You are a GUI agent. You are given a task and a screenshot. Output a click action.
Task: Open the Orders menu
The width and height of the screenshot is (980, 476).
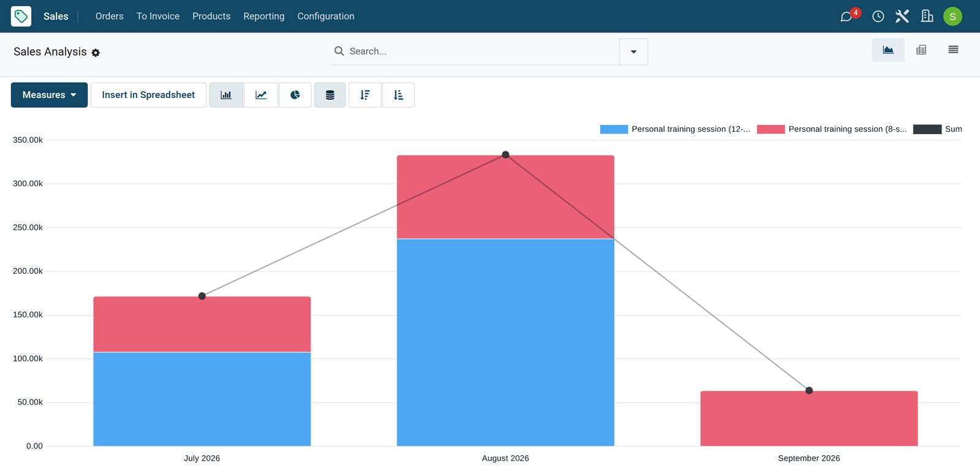pyautogui.click(x=110, y=17)
